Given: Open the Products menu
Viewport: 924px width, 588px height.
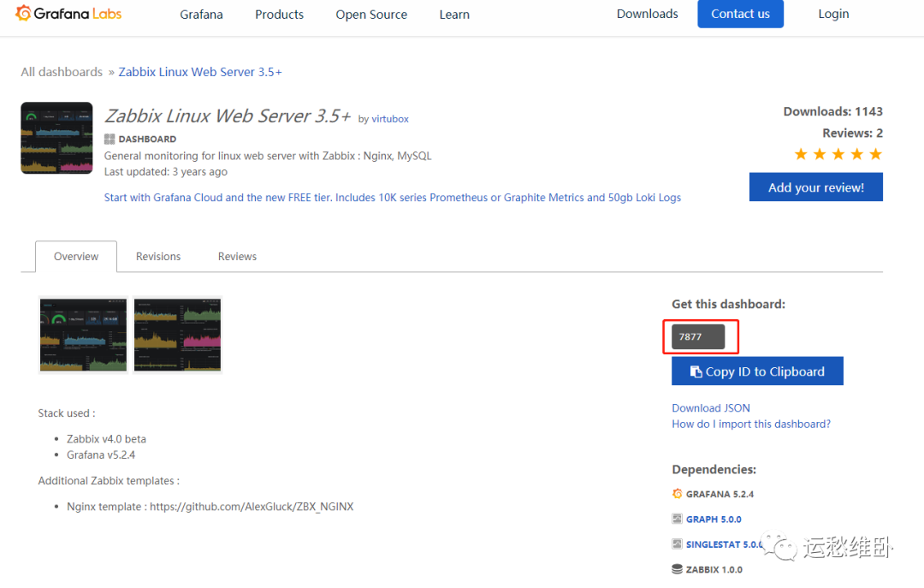Looking at the screenshot, I should [x=279, y=15].
